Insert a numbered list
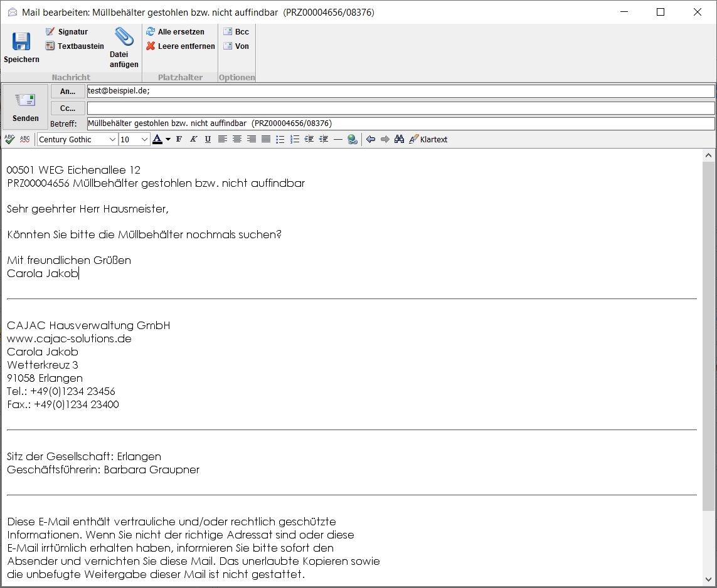 [294, 139]
